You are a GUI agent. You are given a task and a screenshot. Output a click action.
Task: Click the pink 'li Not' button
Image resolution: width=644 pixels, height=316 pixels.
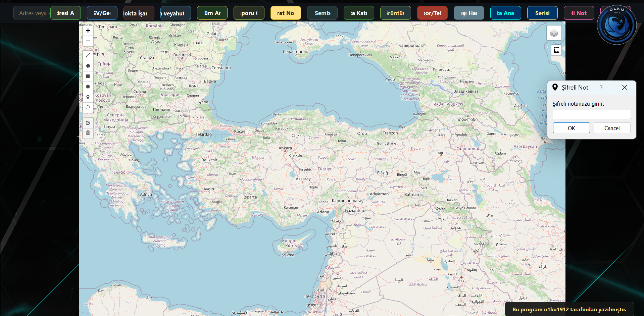coord(579,13)
